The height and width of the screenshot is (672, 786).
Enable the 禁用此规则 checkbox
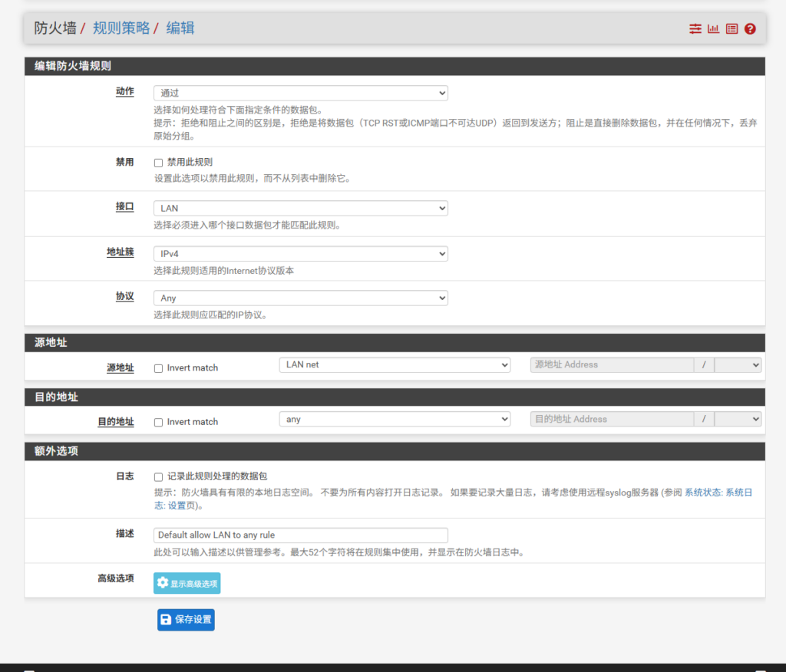(x=159, y=163)
